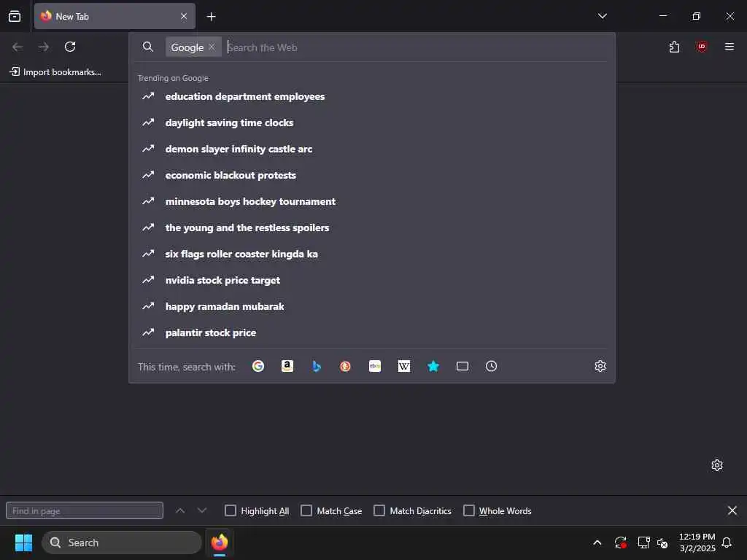The image size is (747, 560).
Task: Search this time with Amazon icon
Action: tap(287, 366)
